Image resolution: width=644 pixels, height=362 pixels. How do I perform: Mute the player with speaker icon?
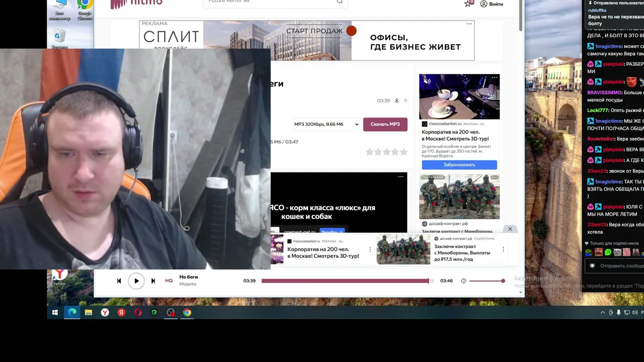(463, 281)
